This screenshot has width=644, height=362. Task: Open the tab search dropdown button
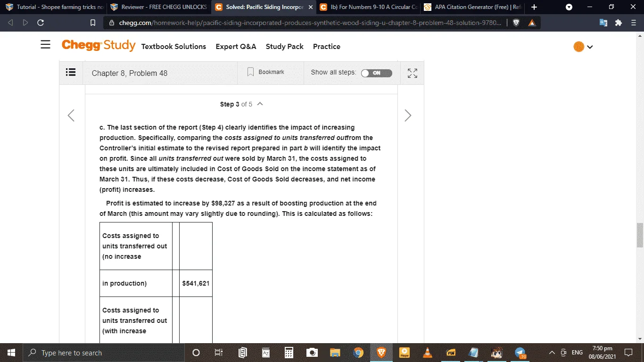[569, 7]
